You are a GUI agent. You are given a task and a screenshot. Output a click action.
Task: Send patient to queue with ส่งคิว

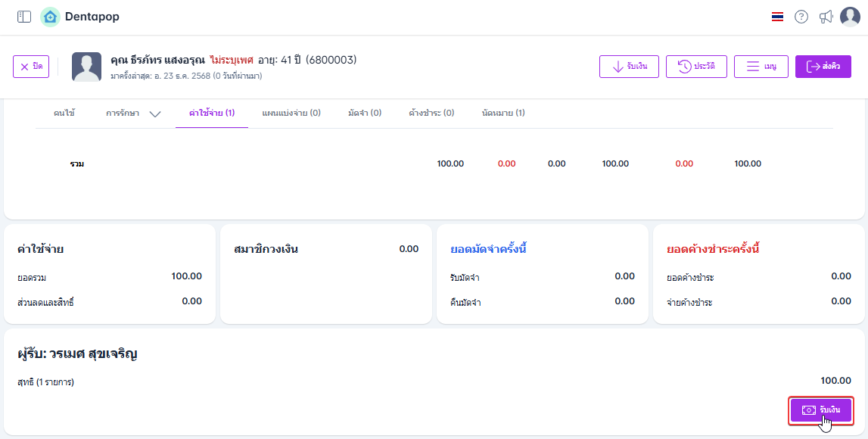(x=823, y=67)
